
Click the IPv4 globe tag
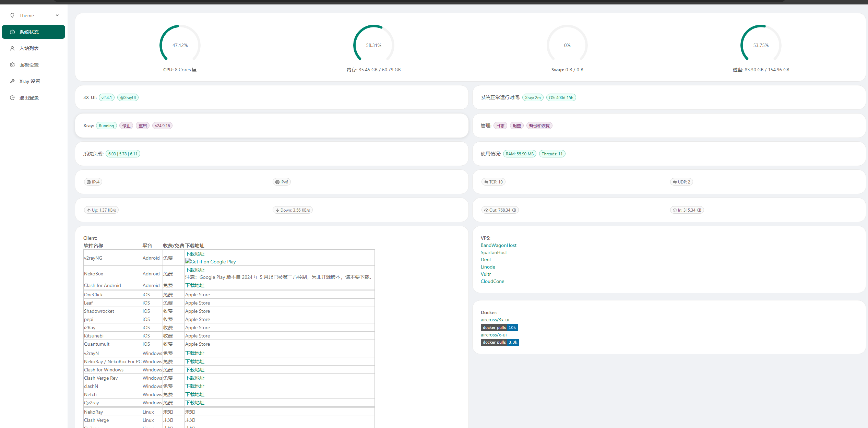(93, 182)
